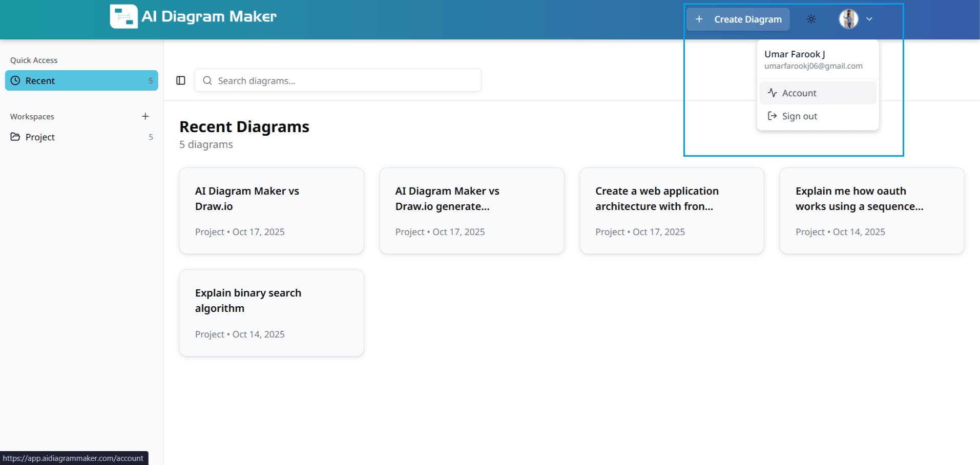
Task: Choose Account from the profile menu
Action: [x=799, y=93]
